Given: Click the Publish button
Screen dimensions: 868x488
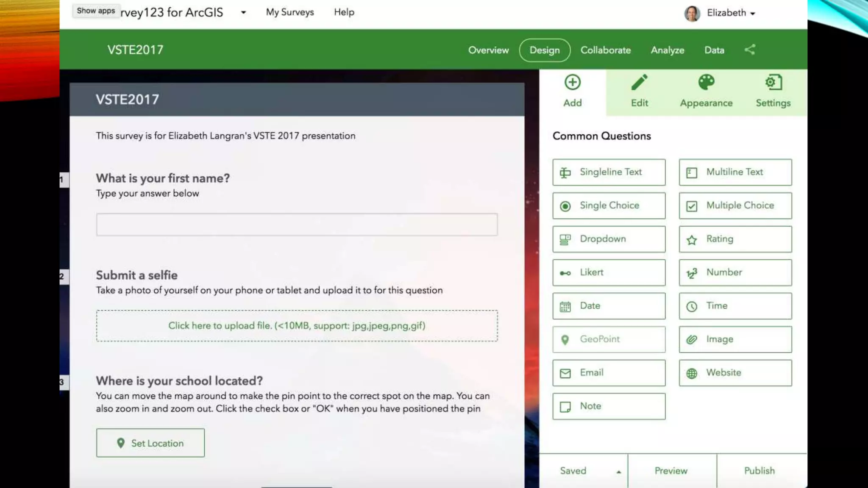Looking at the screenshot, I should pyautogui.click(x=759, y=471).
